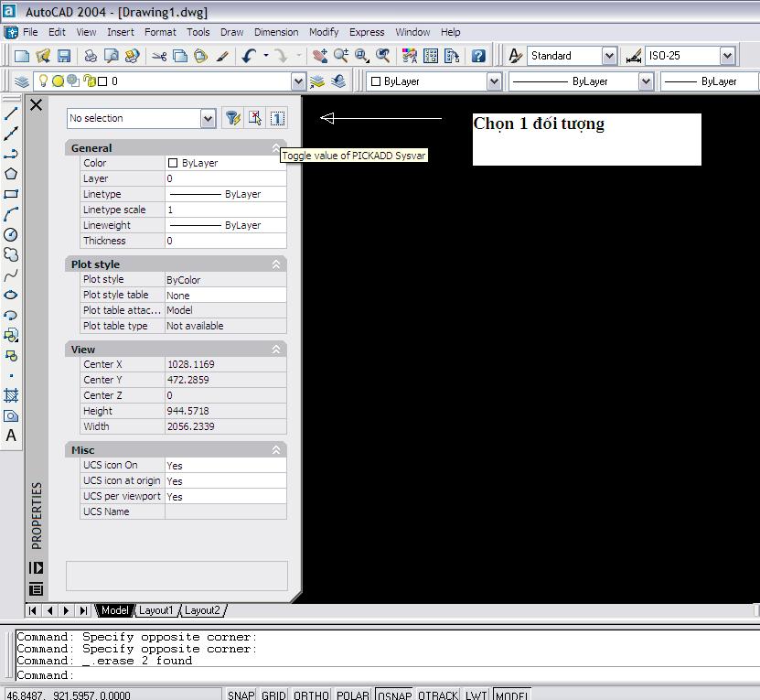
Task: Select the Line tool in Draw toolbar
Action: pos(11,113)
